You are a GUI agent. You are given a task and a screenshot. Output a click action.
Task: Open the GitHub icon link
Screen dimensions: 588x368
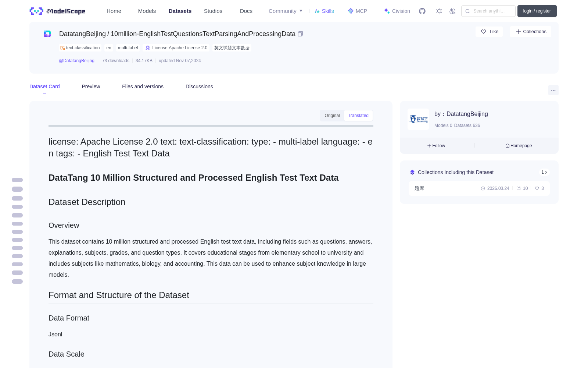[422, 11]
